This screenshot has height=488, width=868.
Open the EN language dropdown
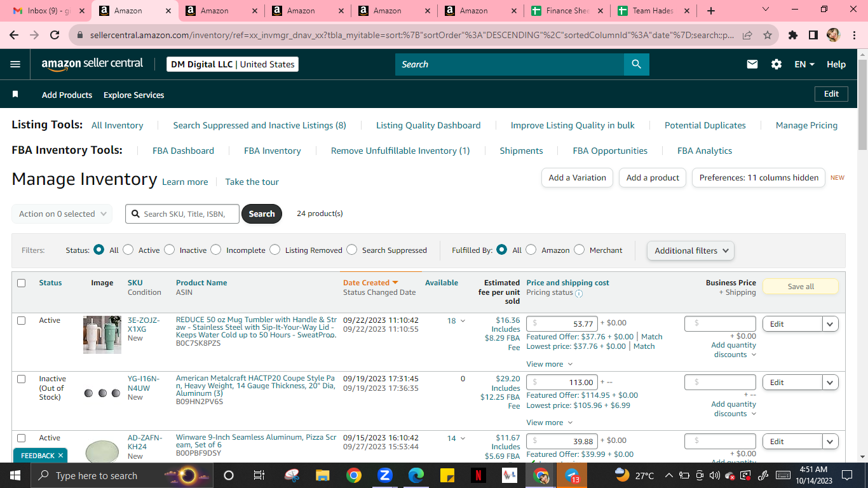click(804, 64)
